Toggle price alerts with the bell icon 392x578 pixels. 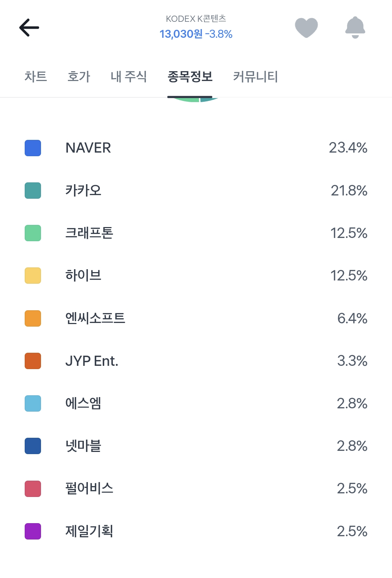(x=355, y=28)
